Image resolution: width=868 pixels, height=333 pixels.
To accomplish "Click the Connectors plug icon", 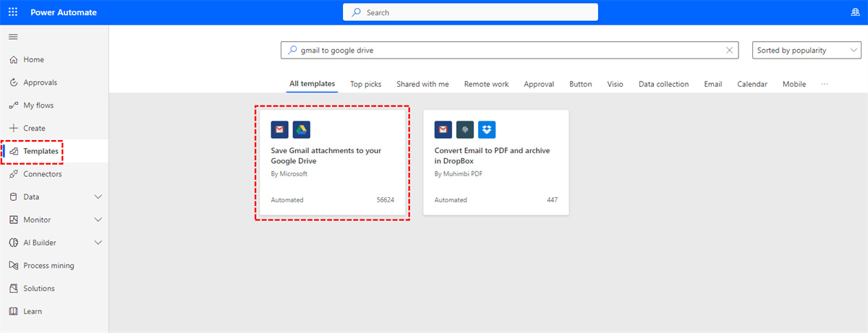I will click(x=13, y=174).
